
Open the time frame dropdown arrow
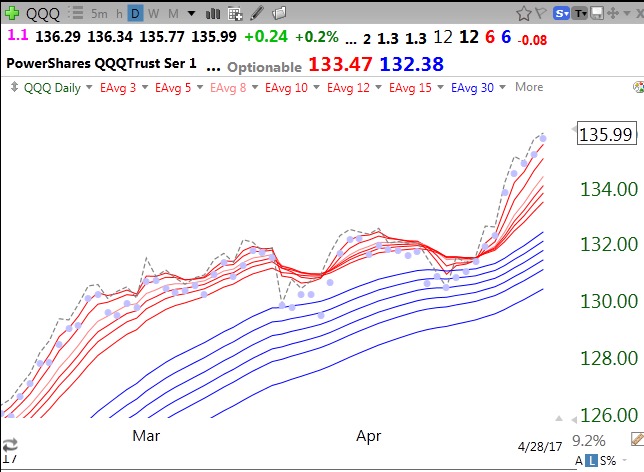coord(191,14)
